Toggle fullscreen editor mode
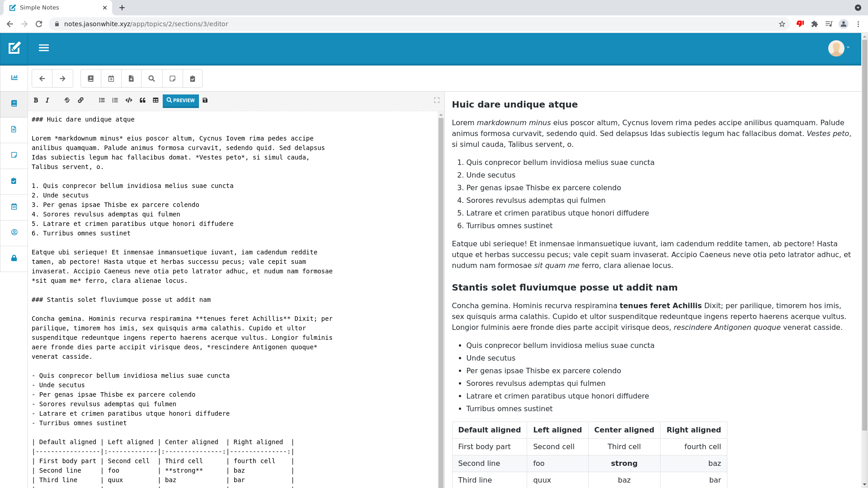Screen dimensions: 868x488 coord(437,100)
